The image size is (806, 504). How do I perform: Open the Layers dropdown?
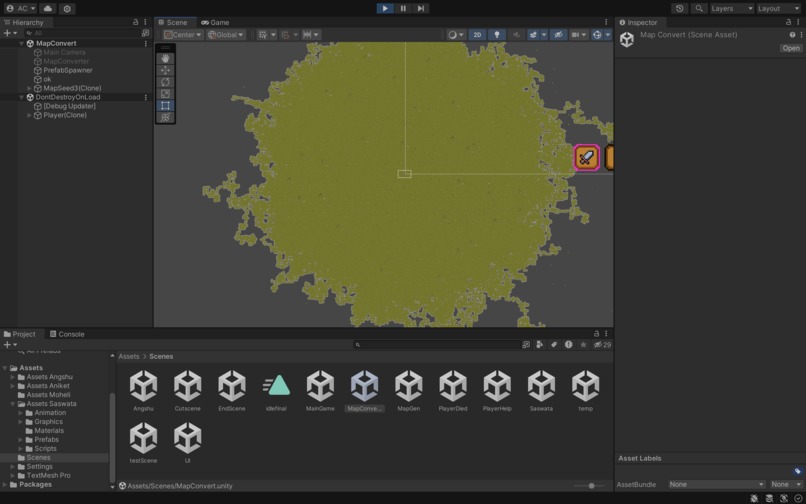click(731, 8)
